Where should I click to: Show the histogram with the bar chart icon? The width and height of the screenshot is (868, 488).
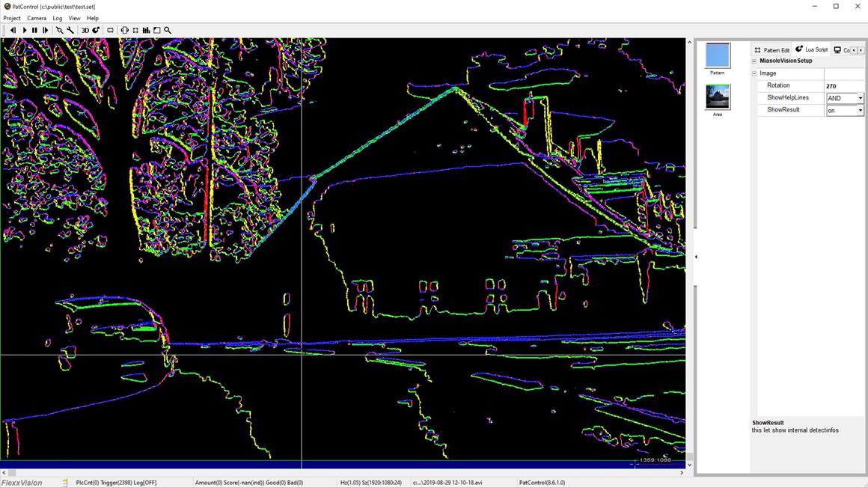(146, 31)
